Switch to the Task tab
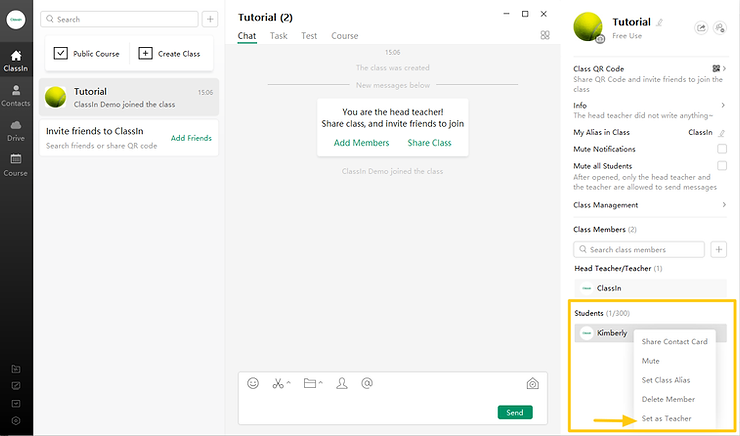 (x=278, y=36)
